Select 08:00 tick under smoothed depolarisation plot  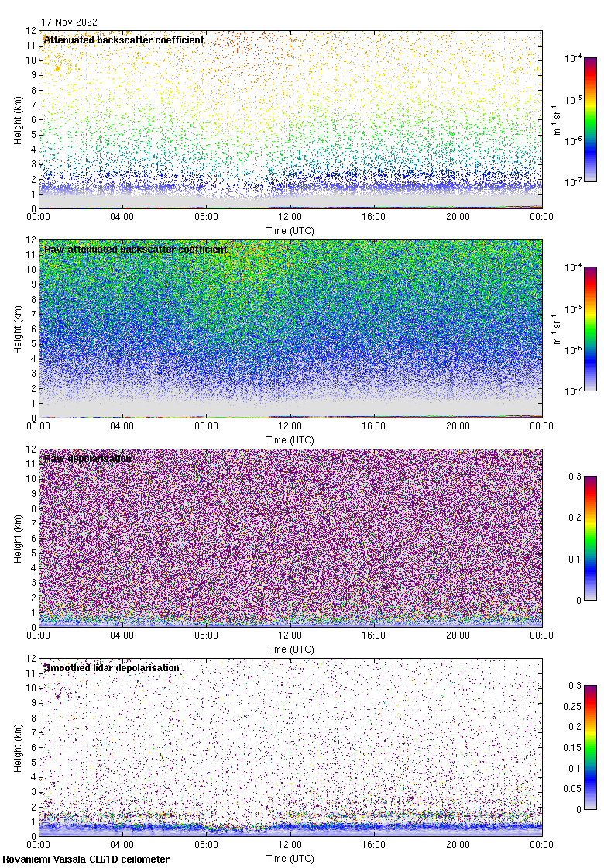point(206,846)
